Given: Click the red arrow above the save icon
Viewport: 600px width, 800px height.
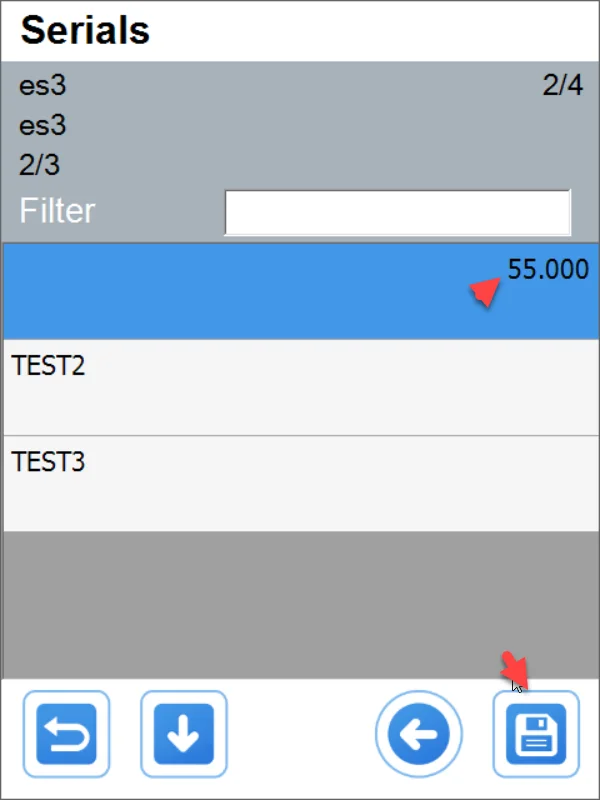Looking at the screenshot, I should 516,669.
